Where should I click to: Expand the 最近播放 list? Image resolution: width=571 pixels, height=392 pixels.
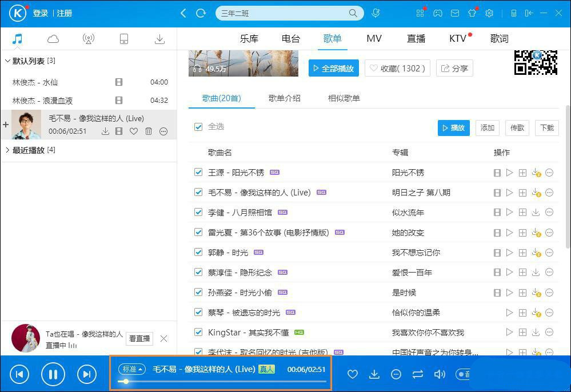8,150
